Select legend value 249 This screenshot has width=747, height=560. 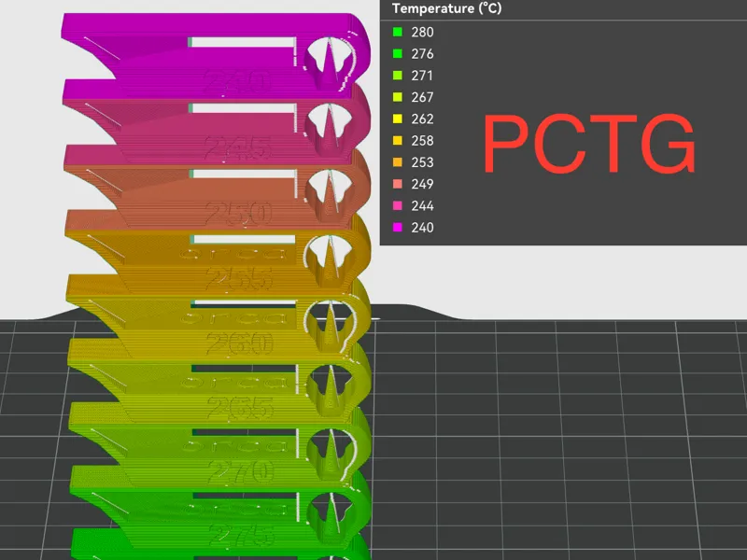[423, 184]
